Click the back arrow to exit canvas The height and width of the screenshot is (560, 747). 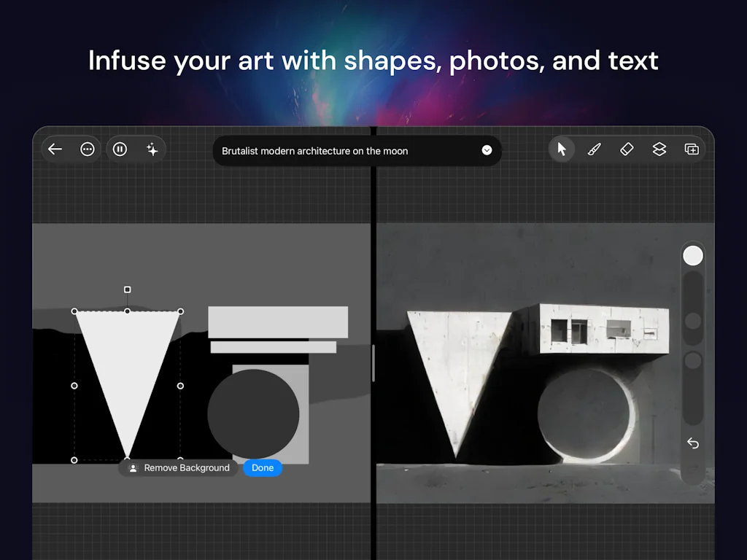pyautogui.click(x=55, y=149)
